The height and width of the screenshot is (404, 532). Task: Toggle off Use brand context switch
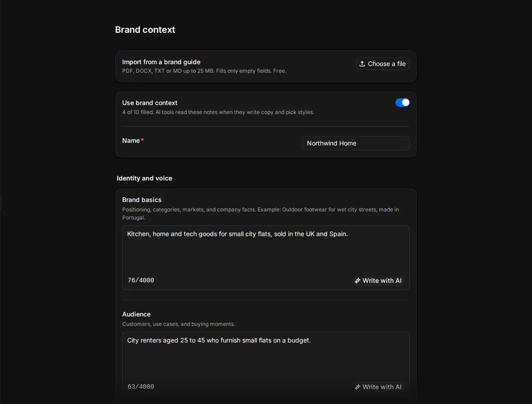pyautogui.click(x=403, y=102)
